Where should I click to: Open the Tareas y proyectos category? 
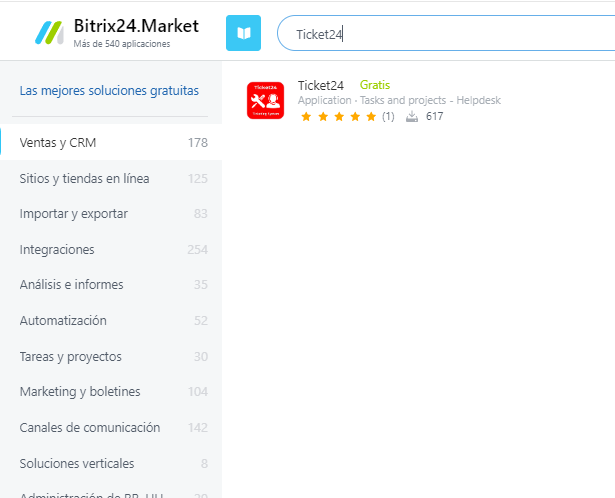(x=71, y=356)
